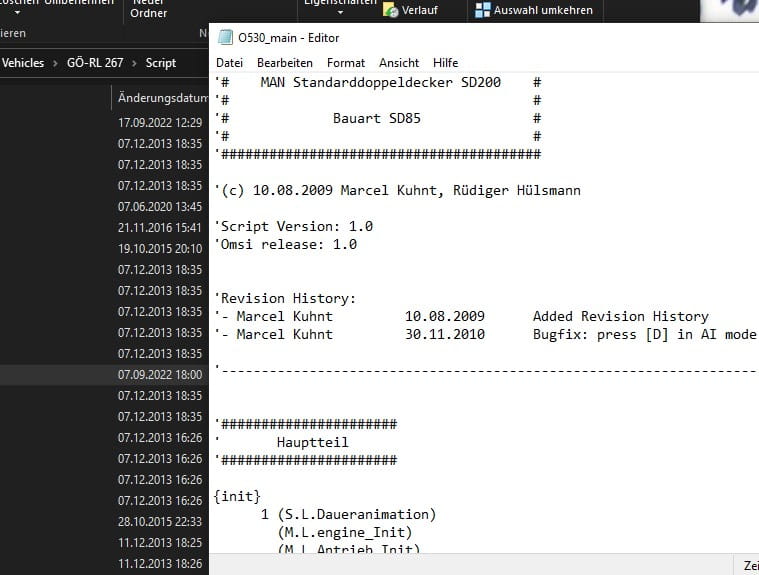Open the Datei menu
The height and width of the screenshot is (575, 759).
(x=229, y=63)
